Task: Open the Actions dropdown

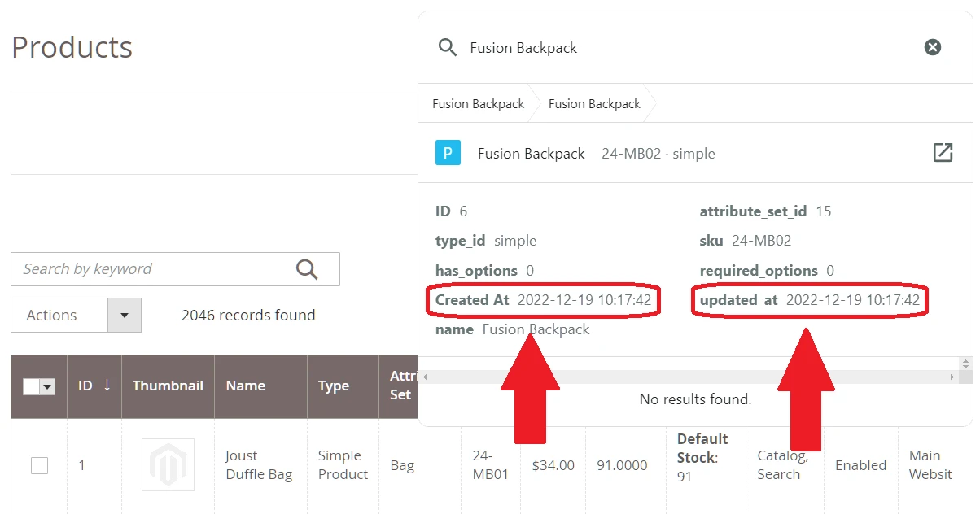Action: pyautogui.click(x=53, y=315)
